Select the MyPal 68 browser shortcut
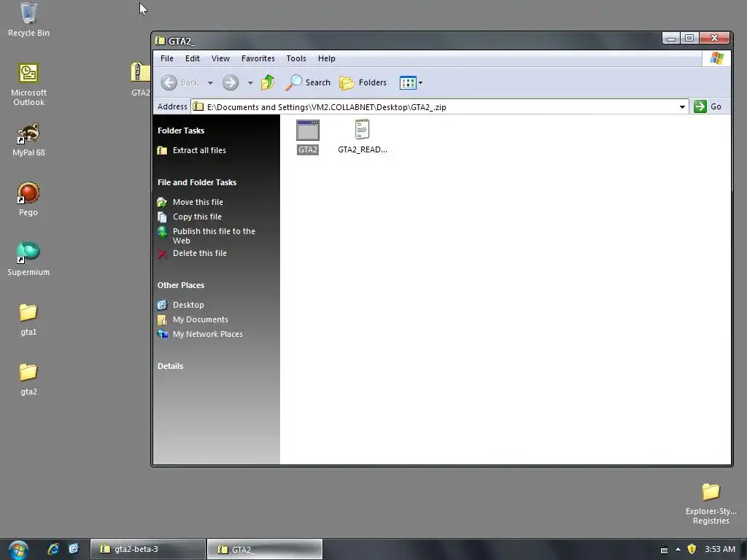This screenshot has height=560, width=747. point(28,139)
